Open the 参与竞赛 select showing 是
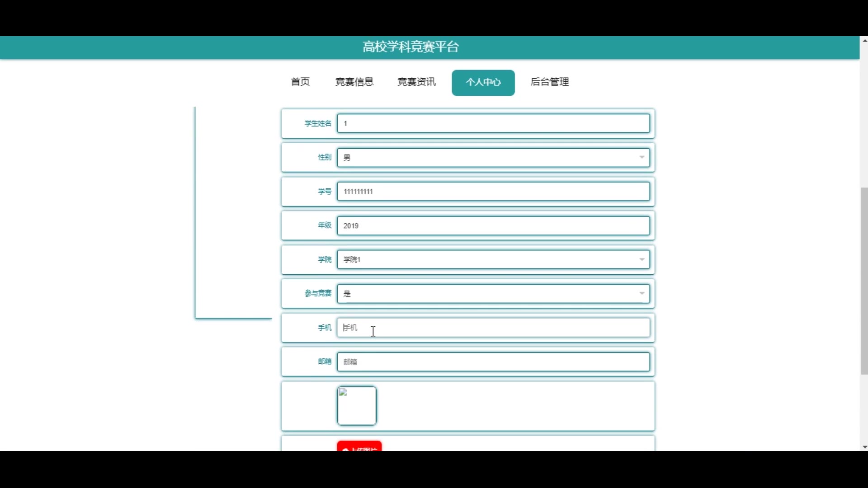Screen dimensions: 868x488 click(488, 294)
